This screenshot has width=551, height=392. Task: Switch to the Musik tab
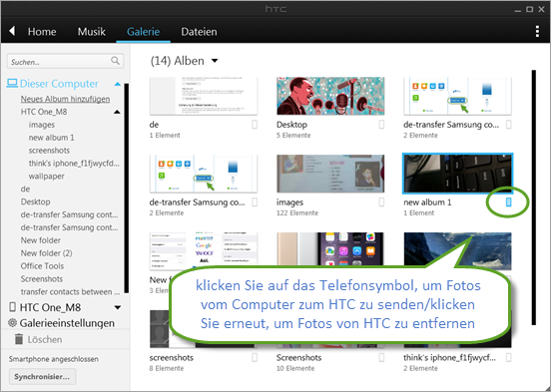pos(92,32)
